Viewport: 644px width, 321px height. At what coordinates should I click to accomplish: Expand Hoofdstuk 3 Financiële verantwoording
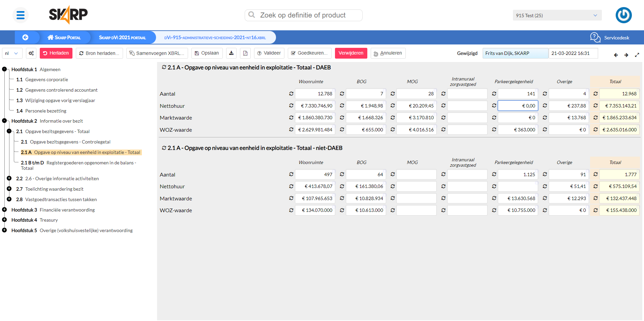(x=4, y=210)
